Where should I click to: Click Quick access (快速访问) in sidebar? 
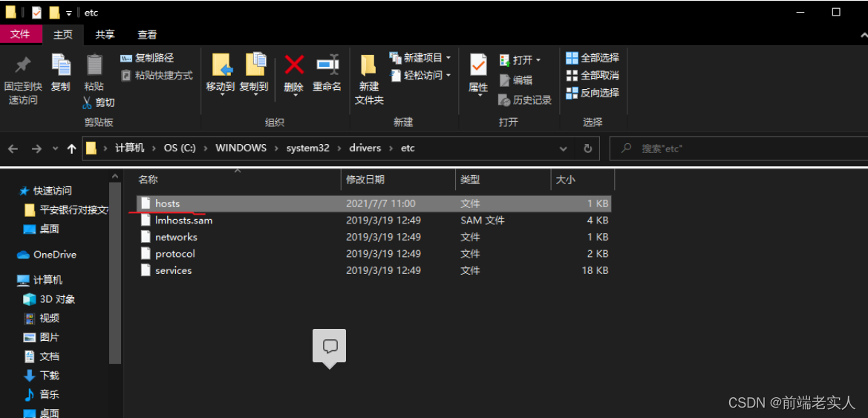(x=46, y=191)
